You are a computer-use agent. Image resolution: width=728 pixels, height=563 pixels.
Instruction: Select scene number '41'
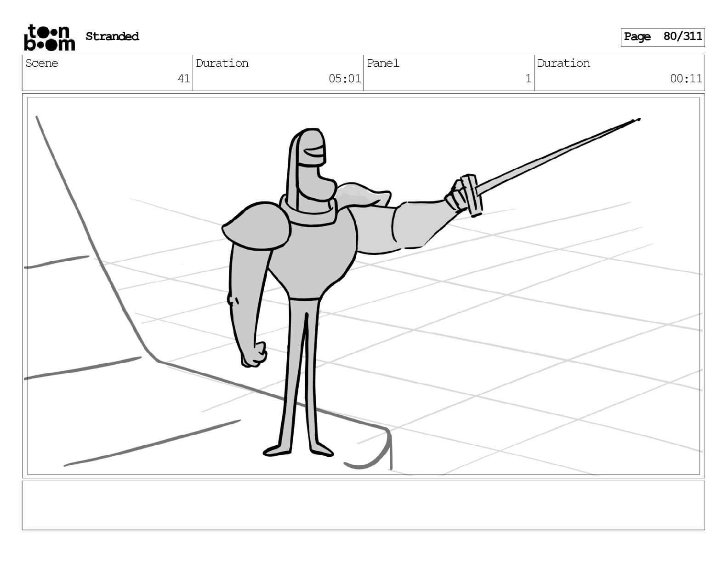184,79
